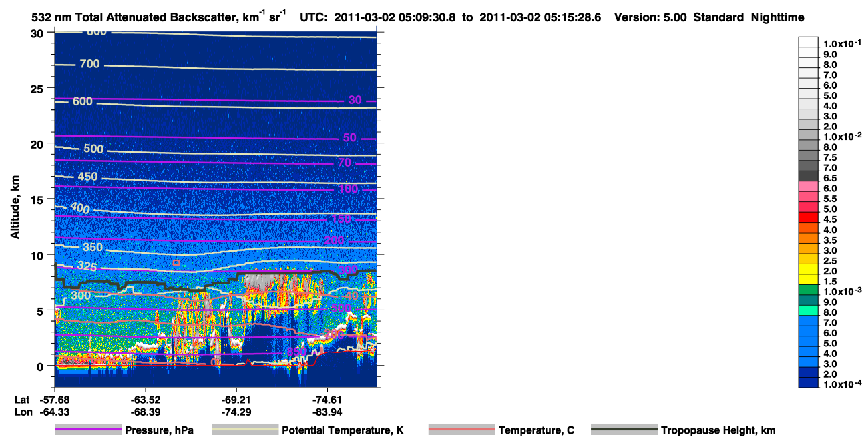Screen dimensions: 868x445
Task: Click the purple Pressure legend line sample
Action: (x=88, y=430)
